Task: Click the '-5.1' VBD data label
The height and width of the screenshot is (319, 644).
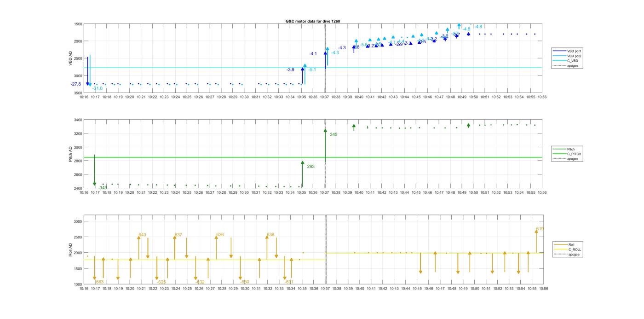Action: pos(312,70)
